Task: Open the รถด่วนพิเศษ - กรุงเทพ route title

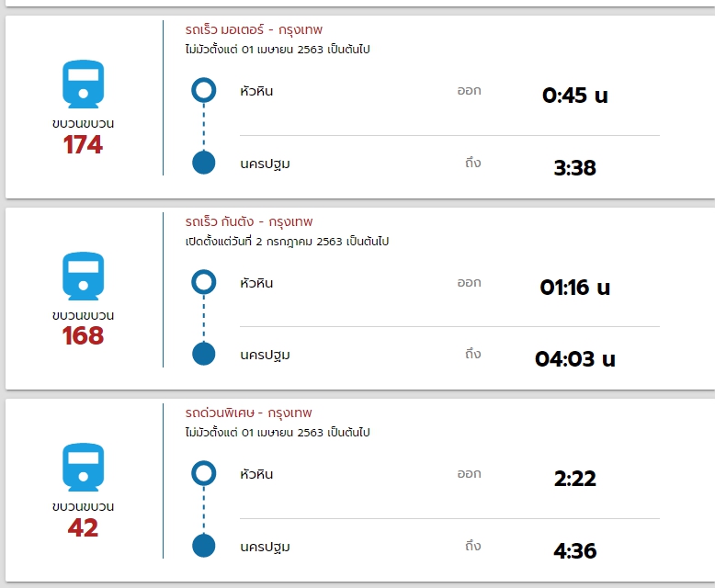Action: pyautogui.click(x=248, y=413)
